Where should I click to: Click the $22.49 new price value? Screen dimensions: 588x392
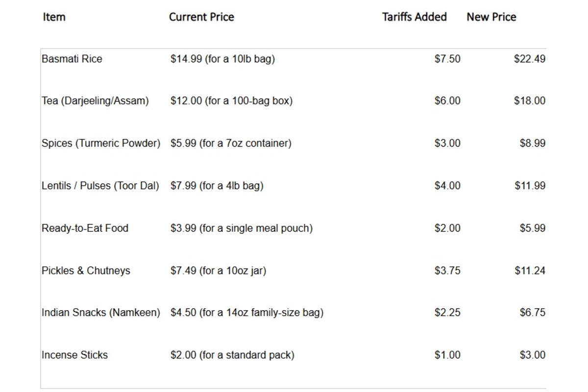click(x=529, y=59)
